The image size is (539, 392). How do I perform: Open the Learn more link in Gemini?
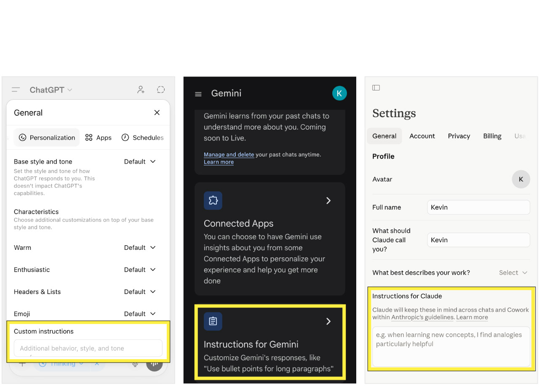[219, 162]
